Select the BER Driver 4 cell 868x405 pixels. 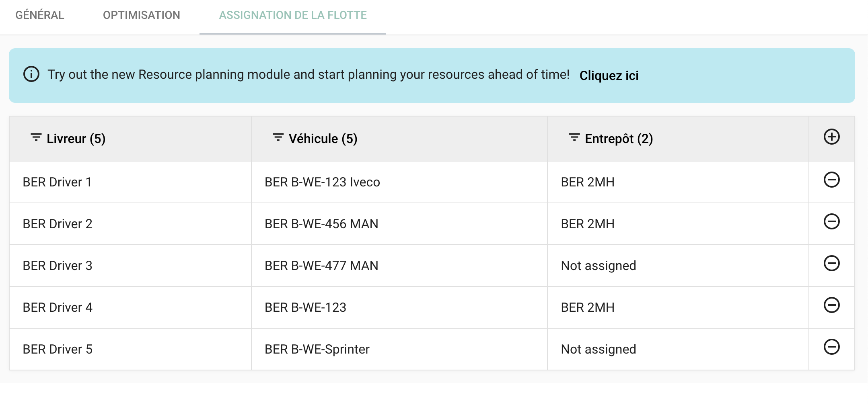pos(130,307)
